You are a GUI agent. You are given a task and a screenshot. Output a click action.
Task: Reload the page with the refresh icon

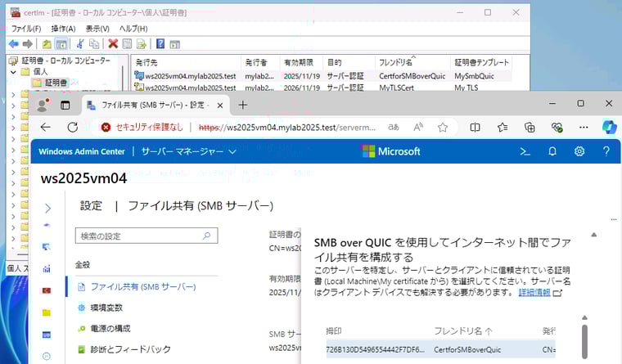pyautogui.click(x=73, y=128)
